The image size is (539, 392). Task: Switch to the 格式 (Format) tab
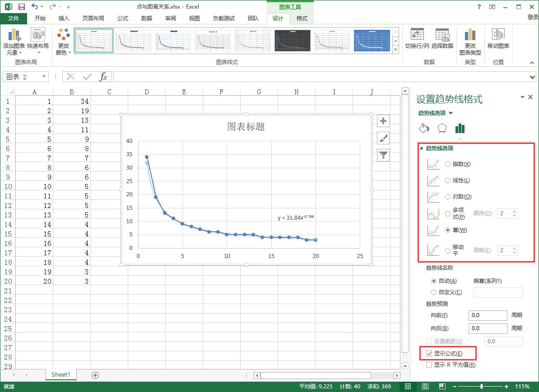[302, 18]
